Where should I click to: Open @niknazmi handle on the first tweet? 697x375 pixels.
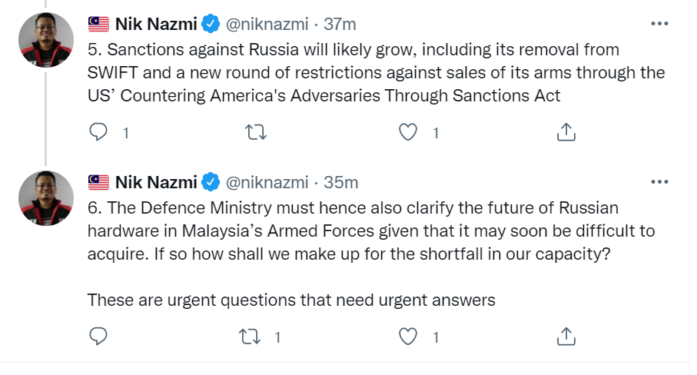point(267,24)
